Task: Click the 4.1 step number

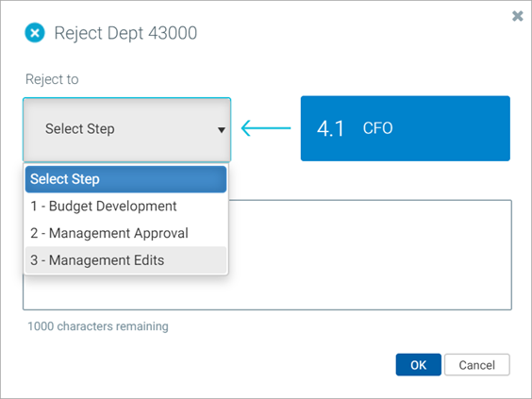Action: click(x=330, y=129)
